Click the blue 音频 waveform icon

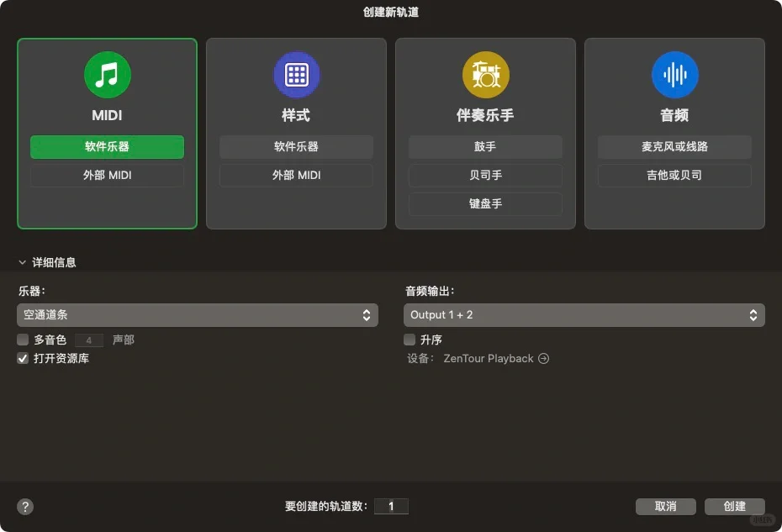coord(674,75)
